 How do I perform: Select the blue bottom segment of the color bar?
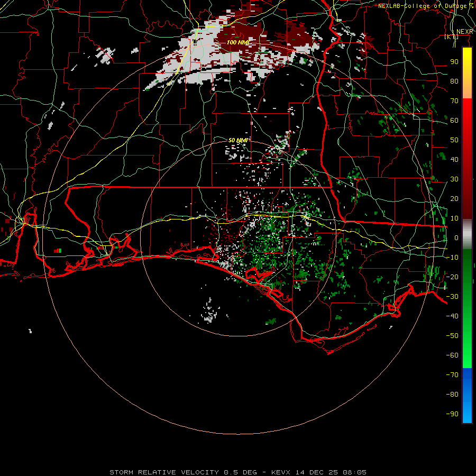(x=467, y=396)
